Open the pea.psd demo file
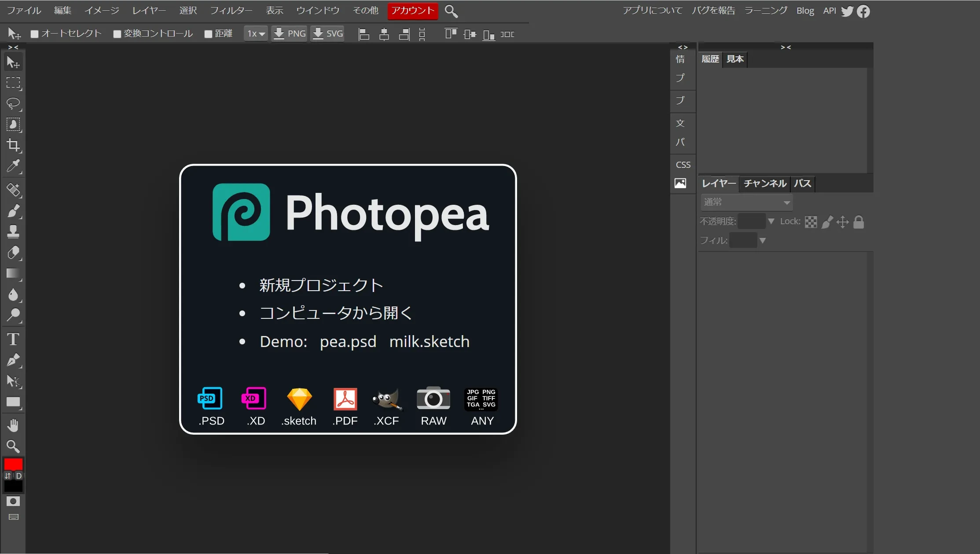The height and width of the screenshot is (554, 980). pos(348,342)
